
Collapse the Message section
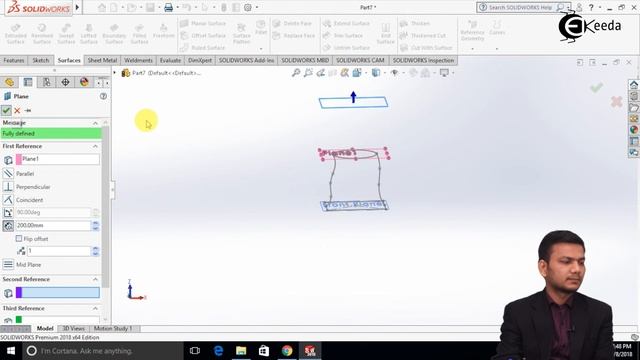click(x=95, y=123)
